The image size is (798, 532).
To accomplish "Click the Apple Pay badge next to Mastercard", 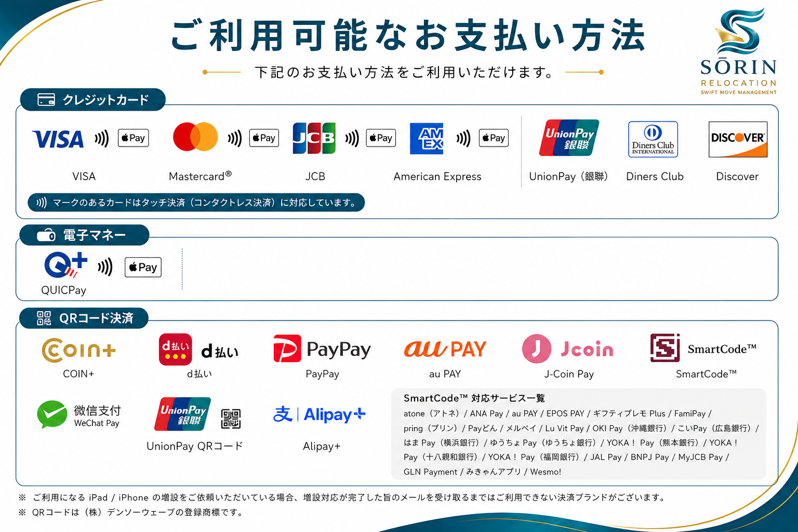I will (264, 138).
